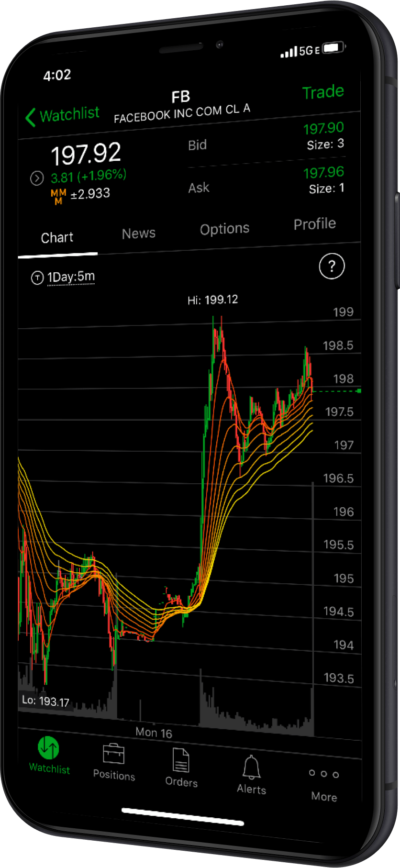Tap the Mon 16 date label

click(x=154, y=733)
